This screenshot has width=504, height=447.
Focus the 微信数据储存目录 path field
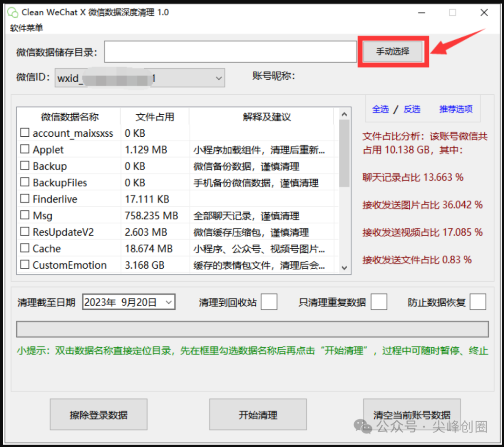click(x=230, y=51)
